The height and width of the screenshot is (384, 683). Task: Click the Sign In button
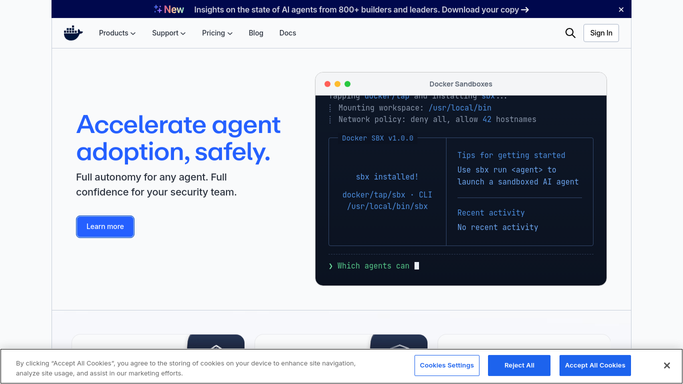(x=601, y=33)
